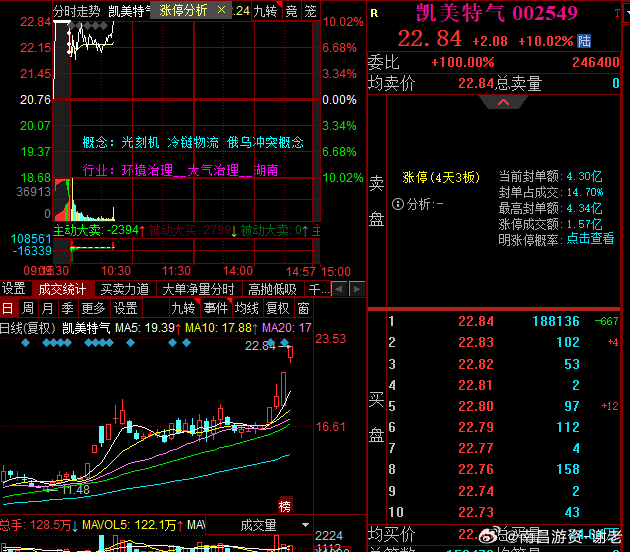Click the truncated 千... tab
630x552 pixels.
(x=319, y=289)
